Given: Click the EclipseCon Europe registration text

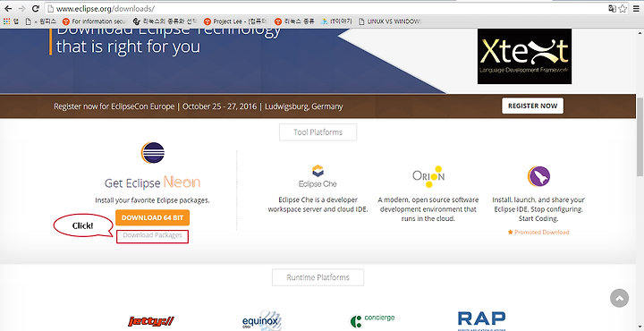Looking at the screenshot, I should 199,106.
